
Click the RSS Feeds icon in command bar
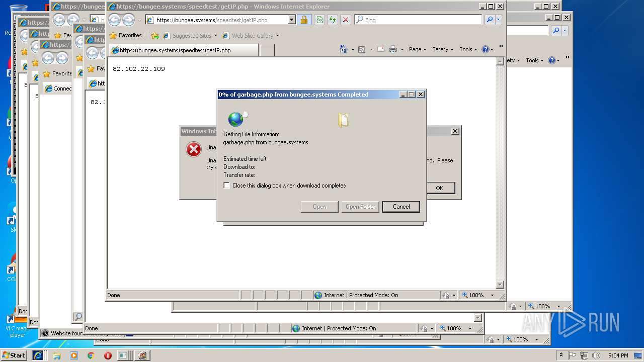[362, 49]
